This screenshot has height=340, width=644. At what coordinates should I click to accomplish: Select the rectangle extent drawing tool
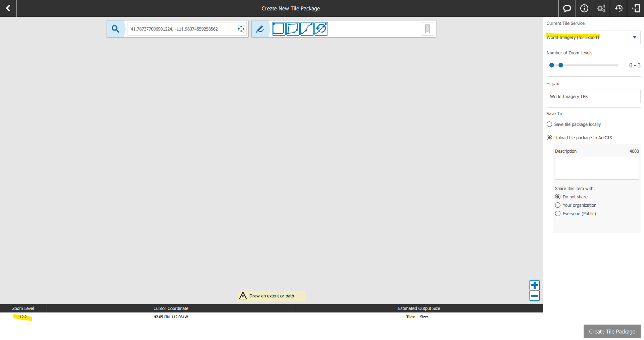pos(279,29)
